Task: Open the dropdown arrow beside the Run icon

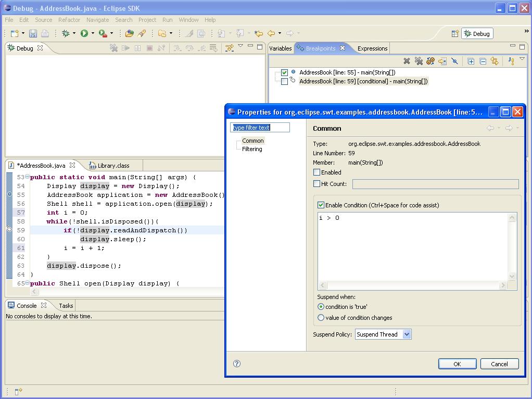Action: (93, 33)
